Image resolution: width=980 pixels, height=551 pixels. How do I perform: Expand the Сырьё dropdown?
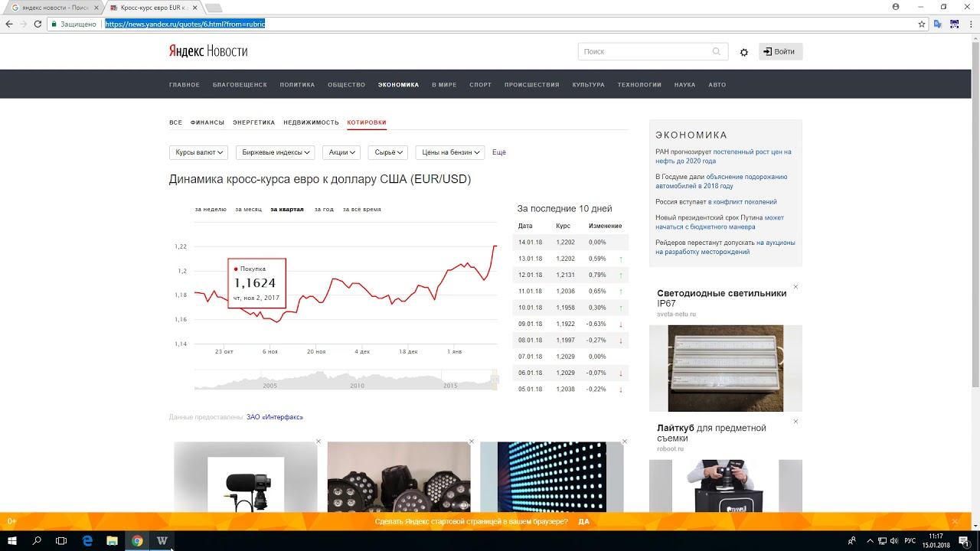point(388,152)
